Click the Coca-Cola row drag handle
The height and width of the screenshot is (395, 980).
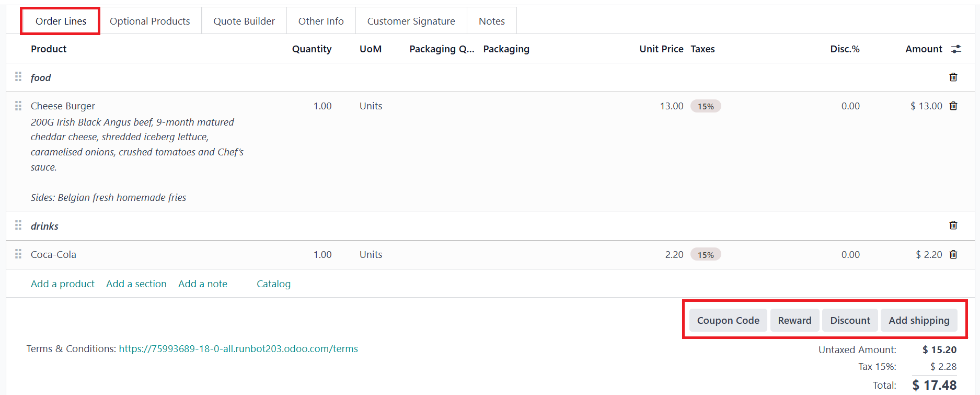[x=18, y=254]
